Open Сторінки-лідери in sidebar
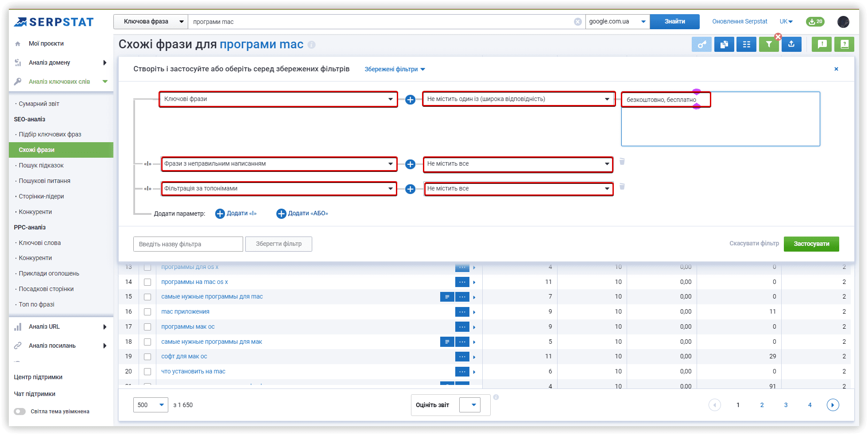 pos(41,196)
